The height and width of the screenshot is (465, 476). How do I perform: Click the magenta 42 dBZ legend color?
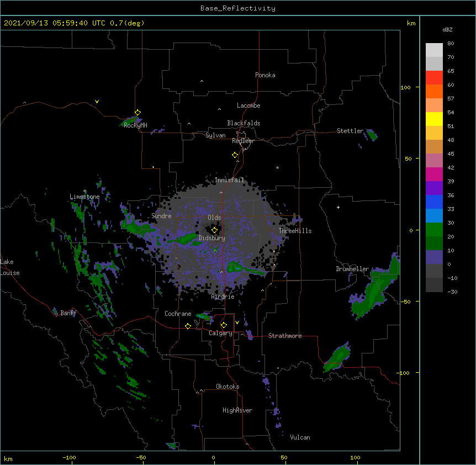[x=434, y=174]
